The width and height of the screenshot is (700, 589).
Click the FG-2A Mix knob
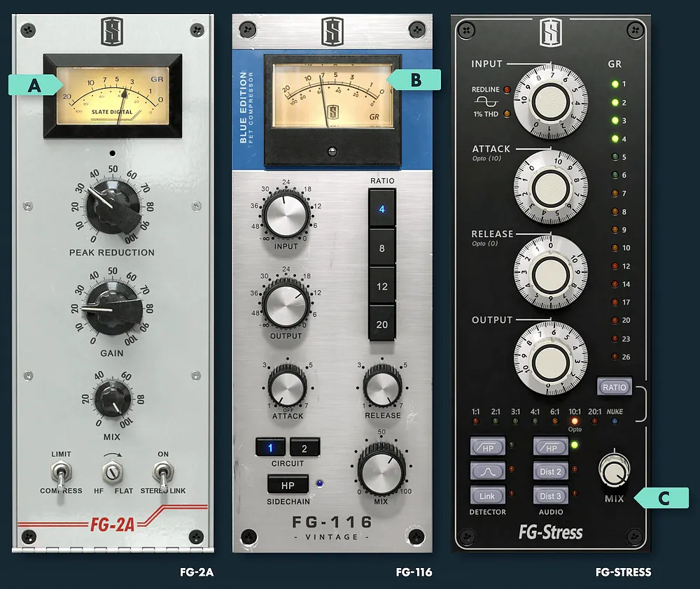pos(113,399)
